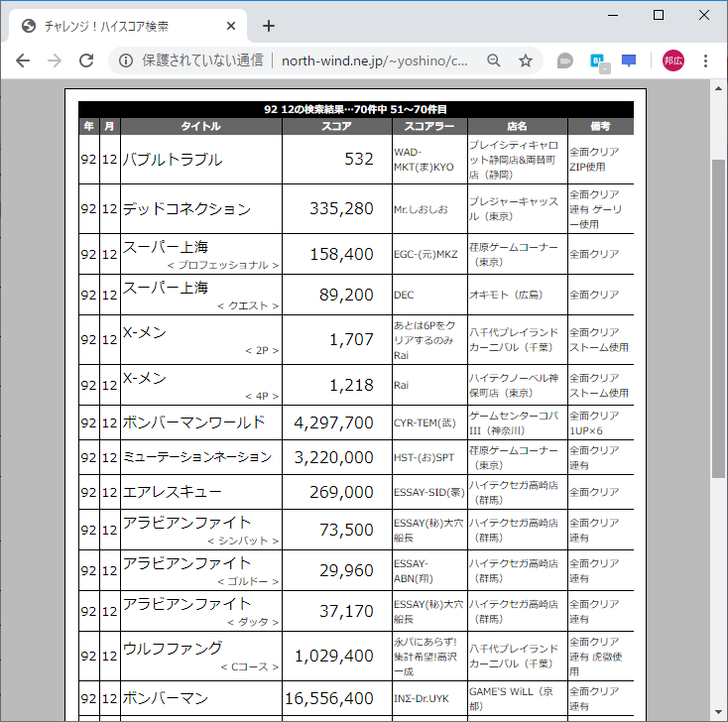The image size is (728, 722).
Task: Go forward with the browser arrow
Action: click(55, 60)
